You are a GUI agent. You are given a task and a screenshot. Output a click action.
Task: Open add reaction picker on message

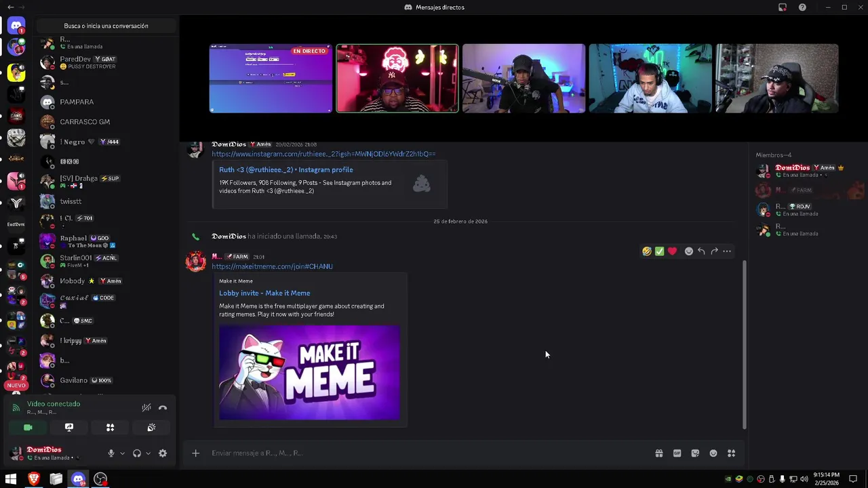click(x=689, y=251)
